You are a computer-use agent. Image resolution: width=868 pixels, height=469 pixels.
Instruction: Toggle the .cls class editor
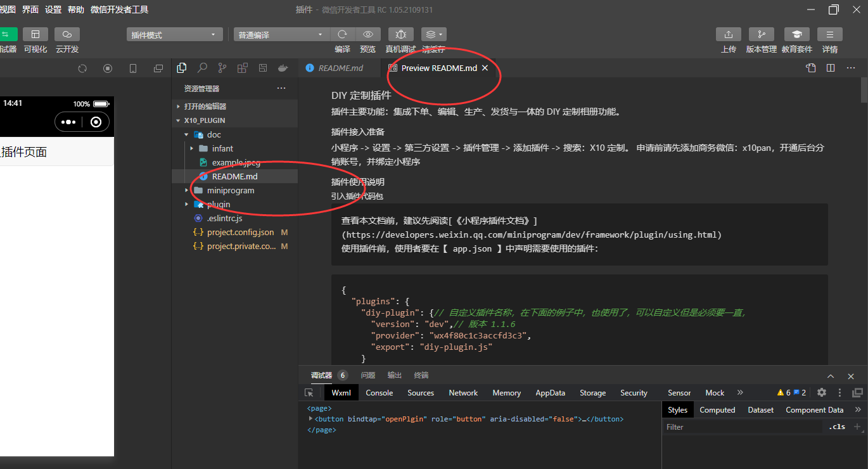[x=837, y=427]
